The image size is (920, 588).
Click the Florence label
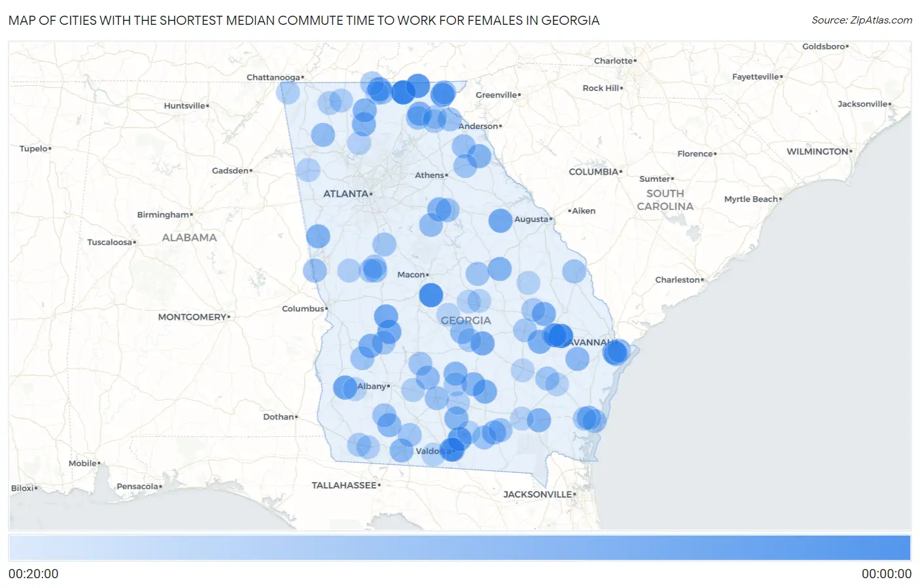(x=696, y=154)
